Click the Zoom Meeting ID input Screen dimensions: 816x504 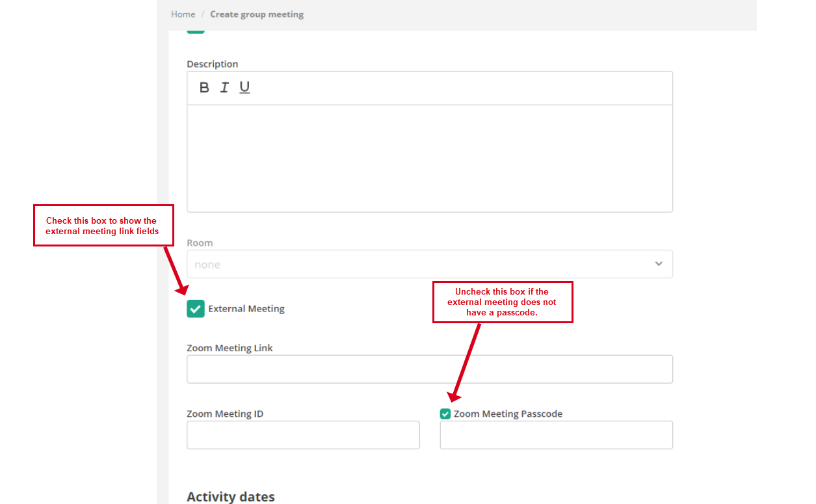pos(303,435)
